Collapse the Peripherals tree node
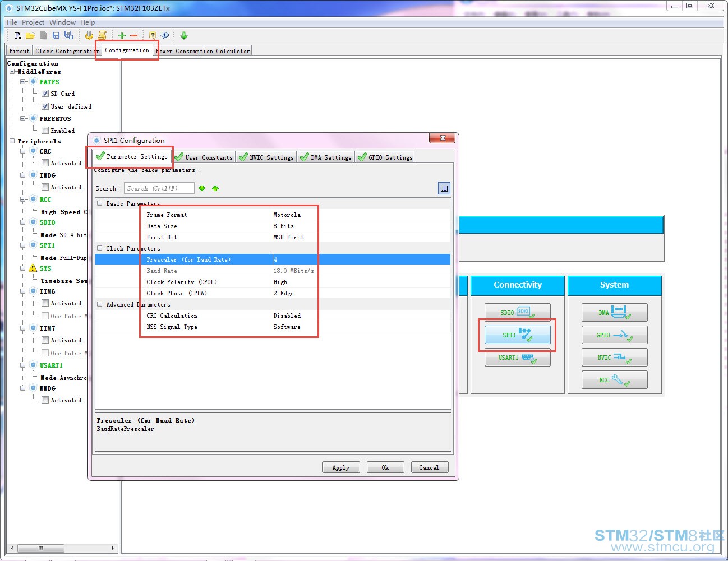The image size is (728, 561). (x=12, y=141)
